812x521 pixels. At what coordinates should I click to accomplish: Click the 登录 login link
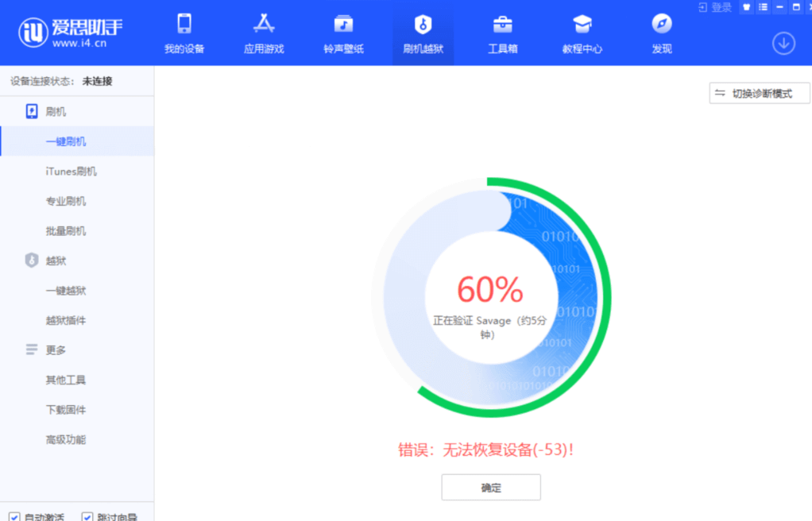click(x=715, y=7)
